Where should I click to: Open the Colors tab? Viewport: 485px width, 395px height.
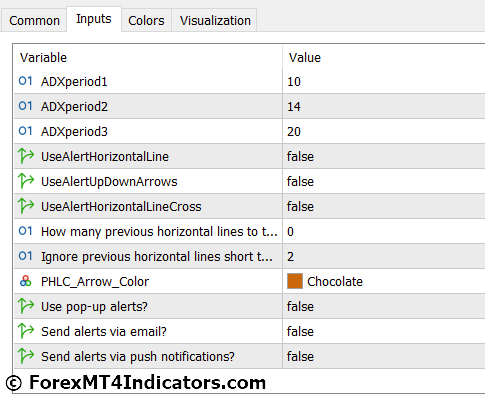coord(146,21)
